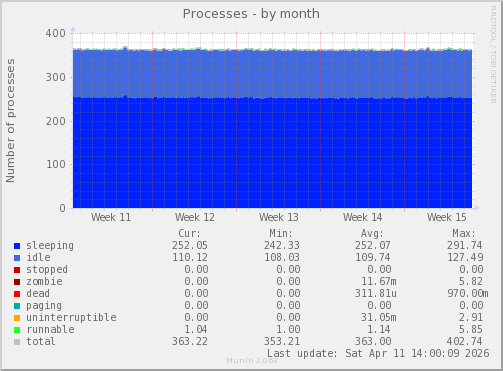Click the 'sleeping' legend label

(50, 246)
